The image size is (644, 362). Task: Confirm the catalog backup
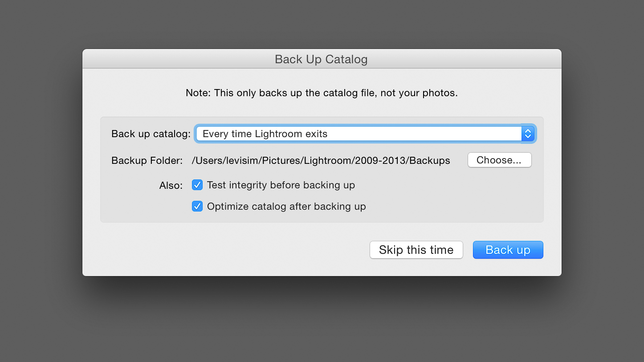click(x=508, y=250)
